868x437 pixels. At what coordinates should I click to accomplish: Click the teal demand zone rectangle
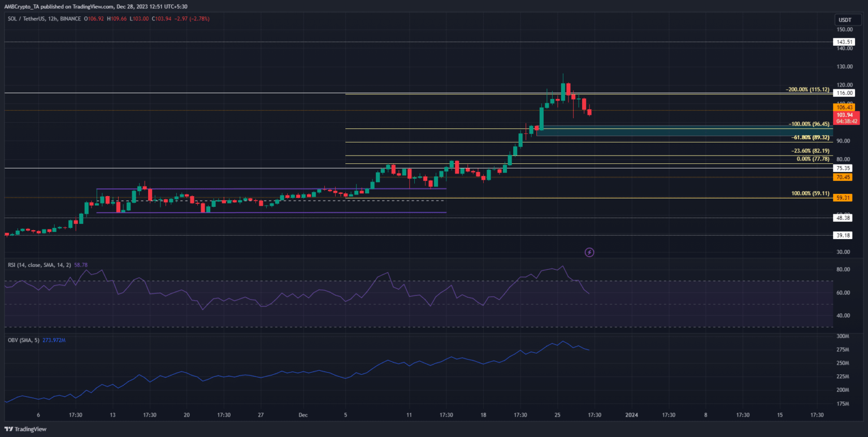point(678,131)
